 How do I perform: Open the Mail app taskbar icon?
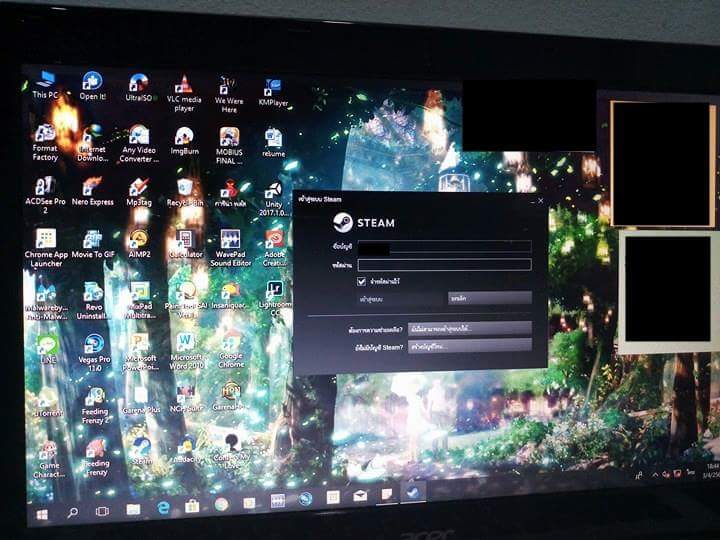(x=360, y=495)
